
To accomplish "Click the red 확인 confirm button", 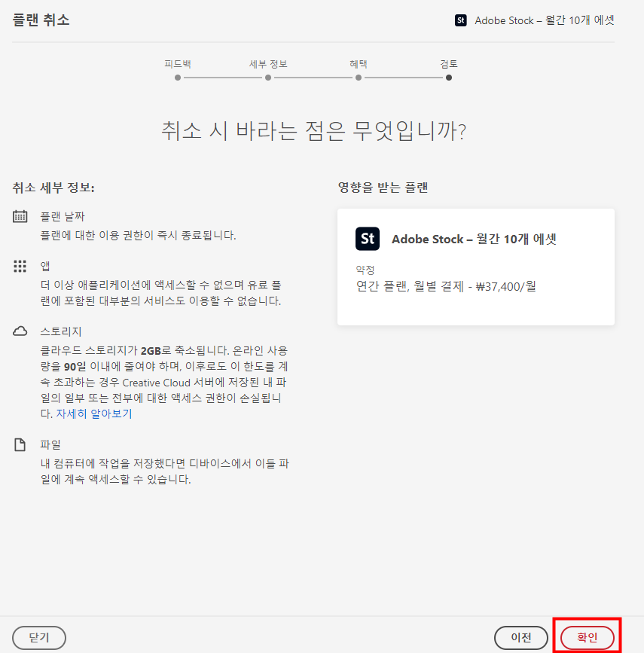I will tap(587, 637).
